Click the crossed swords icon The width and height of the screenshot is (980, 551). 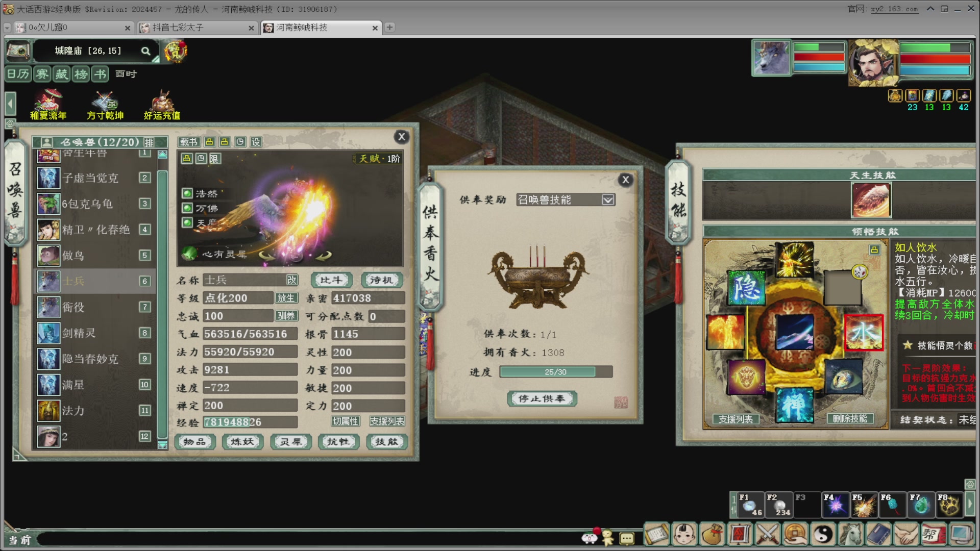(767, 534)
